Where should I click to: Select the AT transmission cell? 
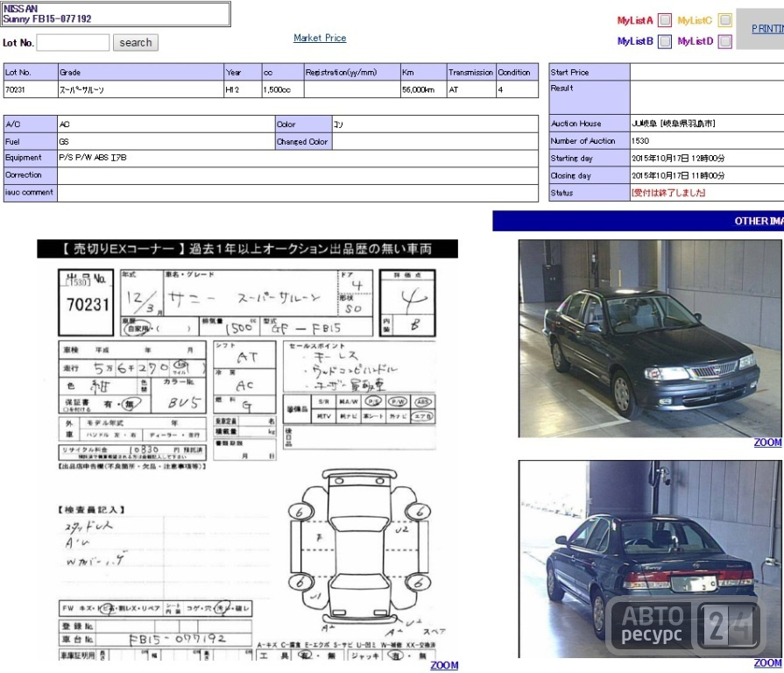pos(471,89)
